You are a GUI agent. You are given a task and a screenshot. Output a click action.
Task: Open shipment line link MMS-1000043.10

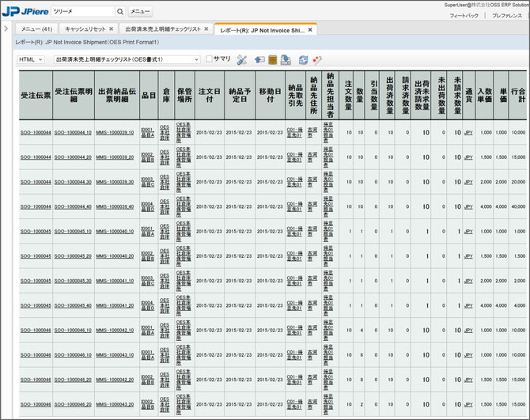point(115,355)
